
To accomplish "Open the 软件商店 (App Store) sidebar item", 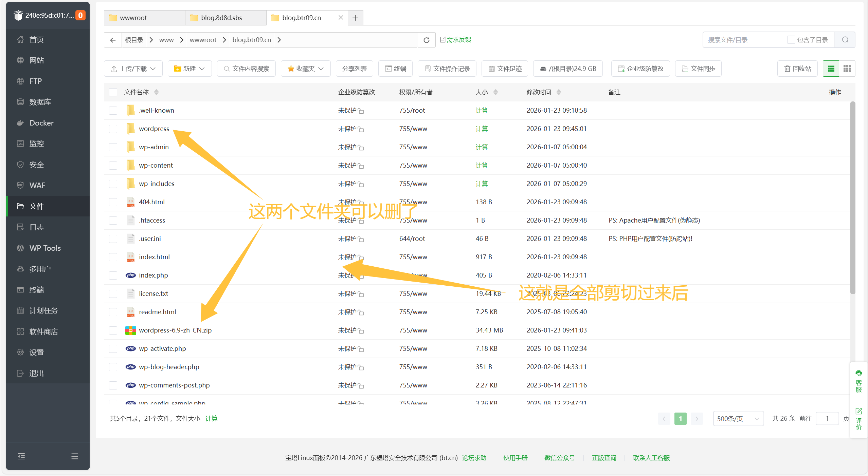I will click(43, 331).
